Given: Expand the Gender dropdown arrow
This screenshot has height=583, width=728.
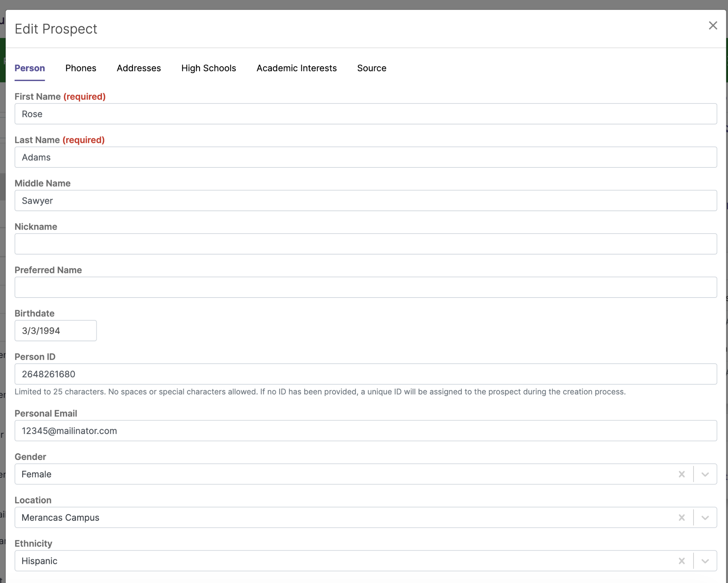Looking at the screenshot, I should (705, 474).
